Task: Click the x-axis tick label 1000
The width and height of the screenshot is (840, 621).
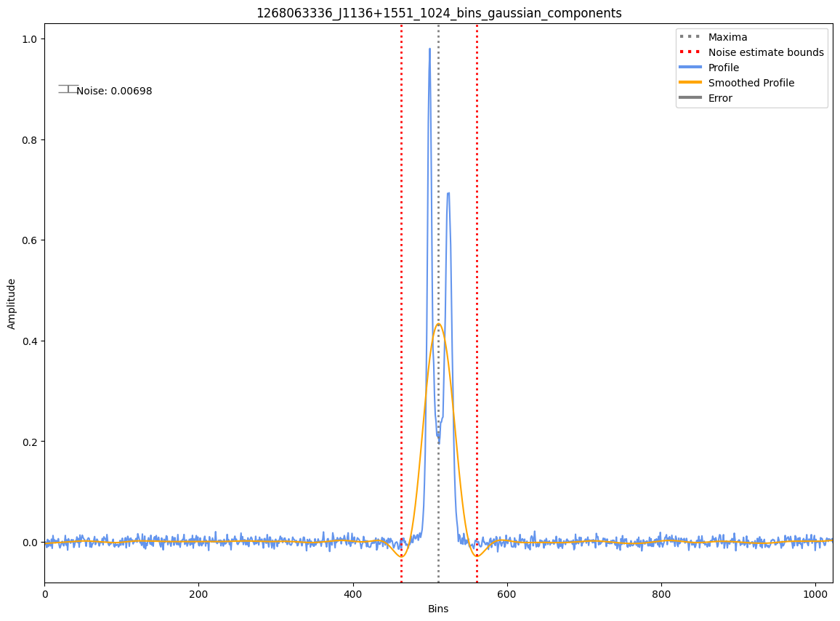Action: (x=815, y=594)
